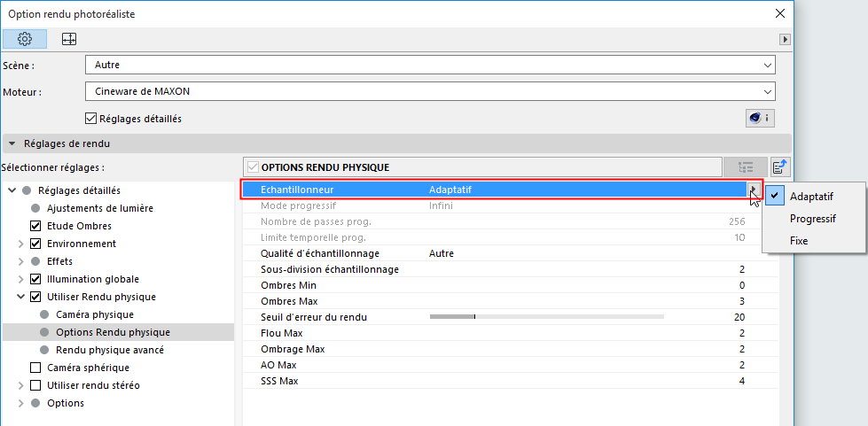Toggle the Etude Ombres checkbox

click(35, 226)
